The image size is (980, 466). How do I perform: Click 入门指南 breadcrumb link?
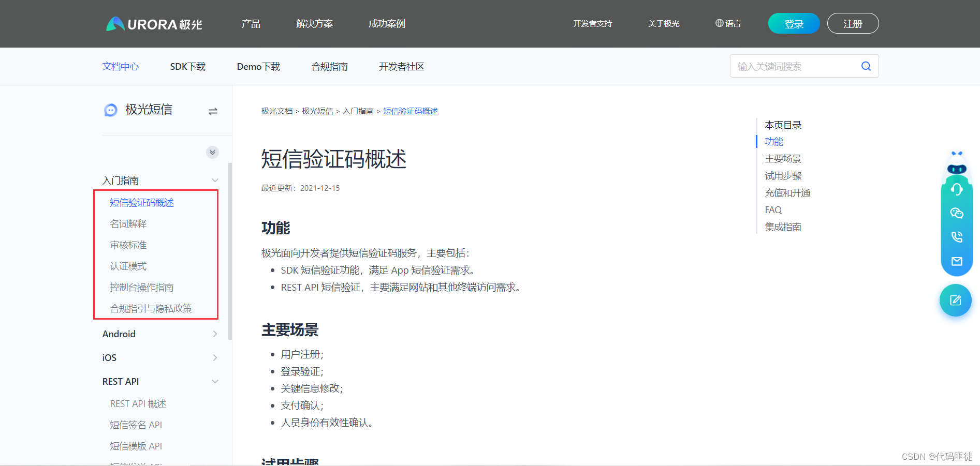point(358,111)
